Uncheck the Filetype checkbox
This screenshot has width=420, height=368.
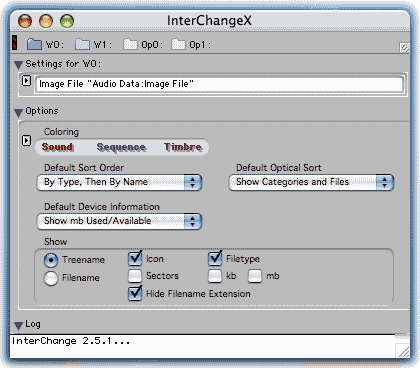click(x=215, y=258)
